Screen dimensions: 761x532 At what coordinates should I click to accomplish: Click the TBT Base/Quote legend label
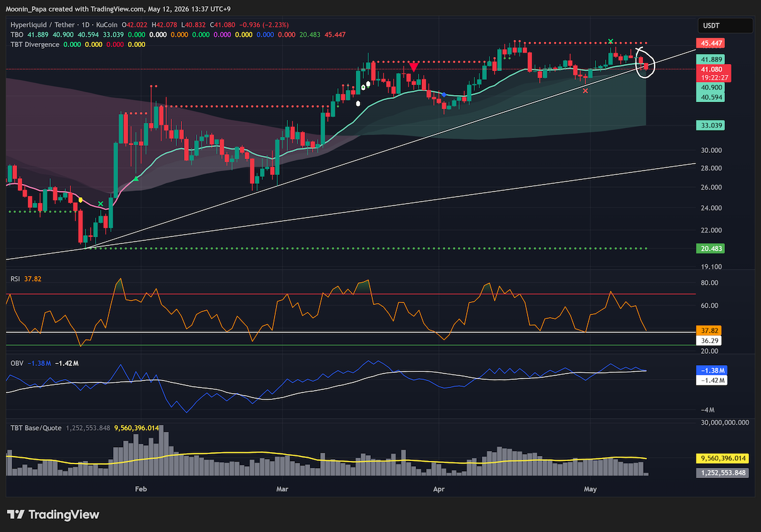click(36, 427)
